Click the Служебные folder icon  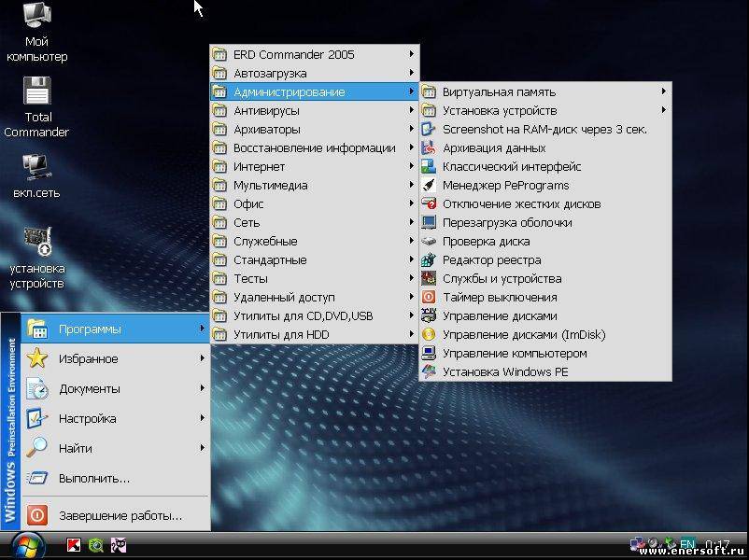click(x=219, y=241)
